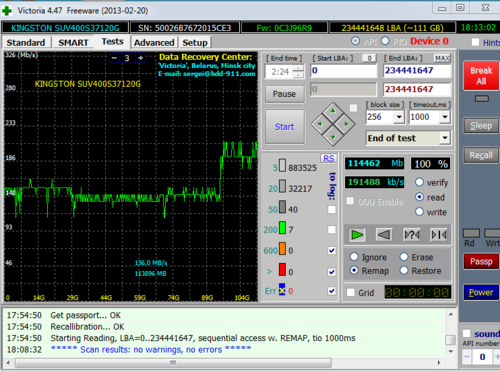Toggle log checkbox for 600 ms blocks

(332, 251)
